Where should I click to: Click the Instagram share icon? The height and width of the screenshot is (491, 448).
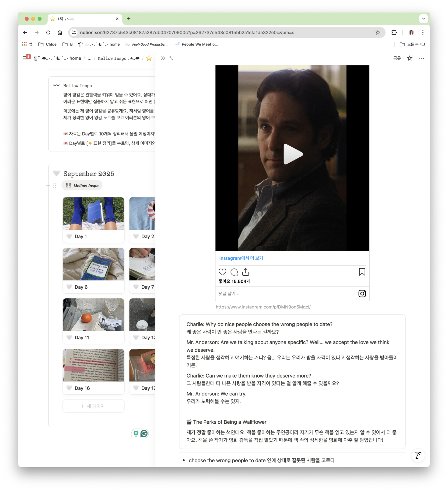245,272
